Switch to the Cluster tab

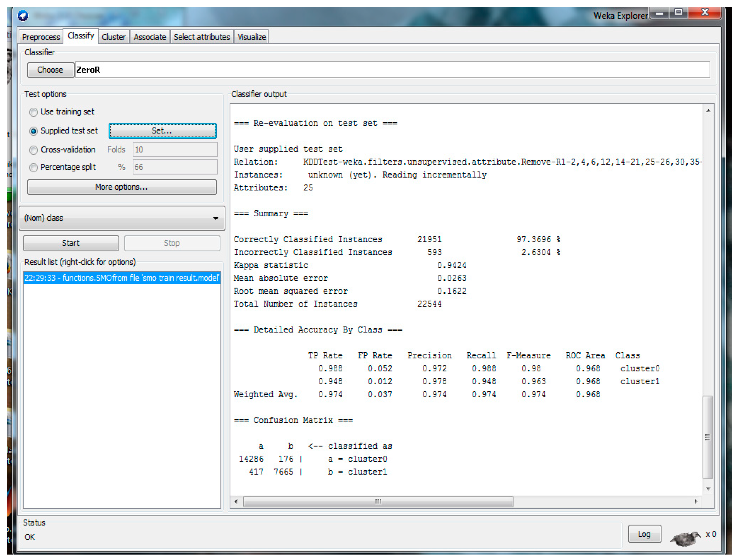(113, 37)
